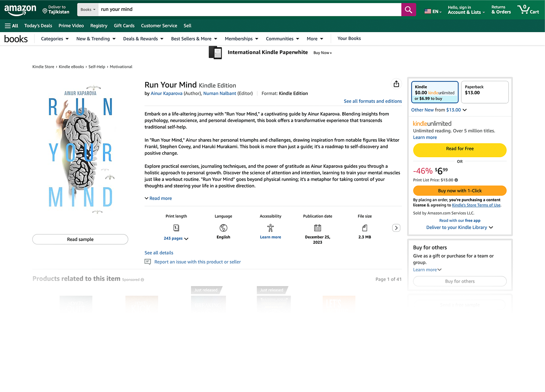Viewport: 545px width, 392px height.
Task: Click the books section logo
Action: [x=16, y=39]
